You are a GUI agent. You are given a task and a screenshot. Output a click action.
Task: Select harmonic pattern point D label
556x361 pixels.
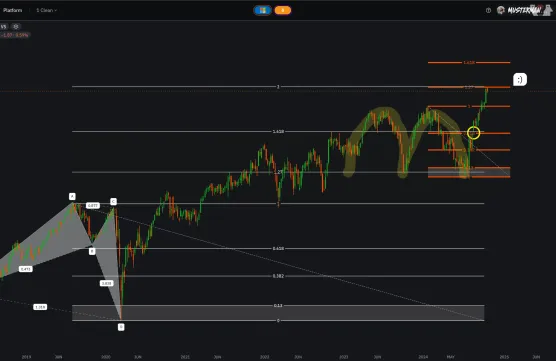(x=121, y=327)
